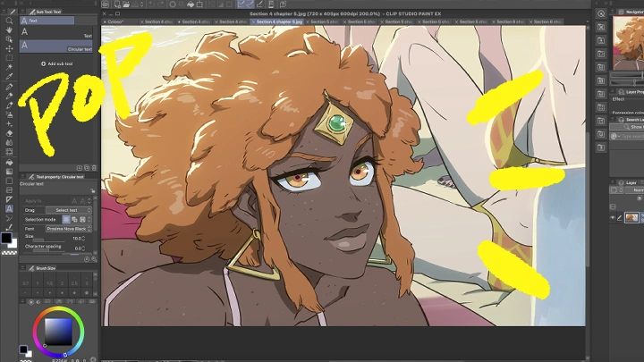The image size is (644, 362).
Task: Choose the 'Circular text' sub tool
Action: click(x=56, y=46)
